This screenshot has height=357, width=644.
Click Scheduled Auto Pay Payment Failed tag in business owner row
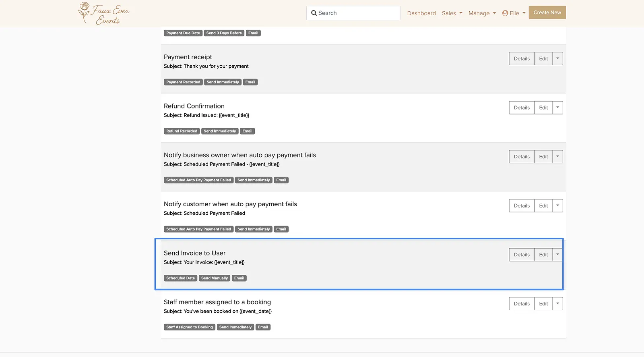pos(199,180)
